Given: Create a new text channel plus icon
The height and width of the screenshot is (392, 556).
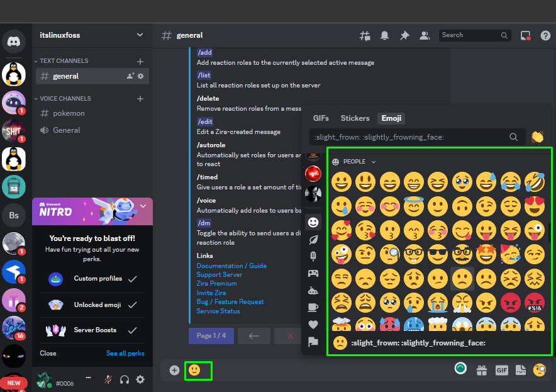Looking at the screenshot, I should tap(140, 62).
